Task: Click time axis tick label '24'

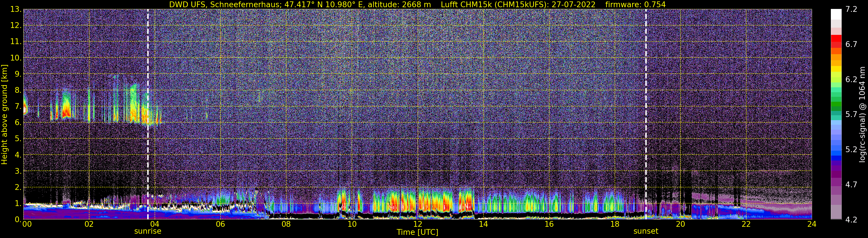Action: click(812, 224)
